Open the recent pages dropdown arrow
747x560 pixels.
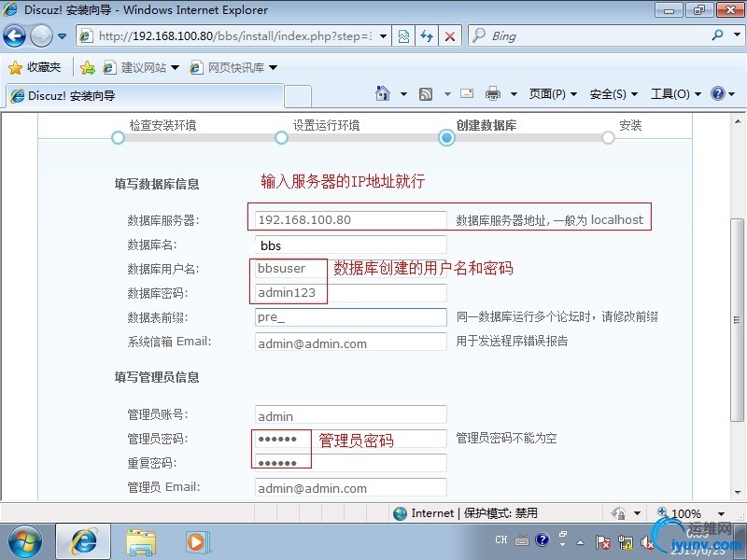pyautogui.click(x=62, y=36)
